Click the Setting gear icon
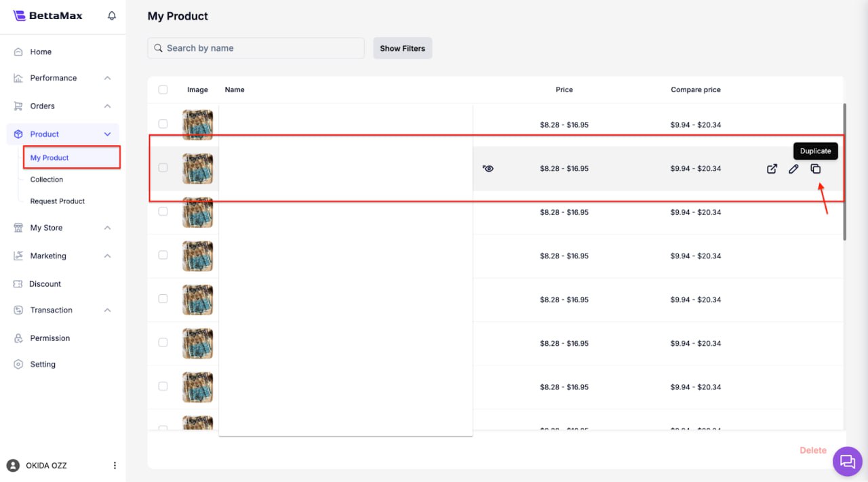The width and height of the screenshot is (868, 482). click(18, 364)
